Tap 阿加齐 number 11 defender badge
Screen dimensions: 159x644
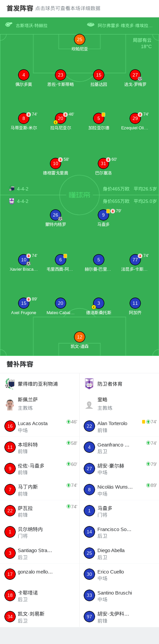click(x=135, y=303)
